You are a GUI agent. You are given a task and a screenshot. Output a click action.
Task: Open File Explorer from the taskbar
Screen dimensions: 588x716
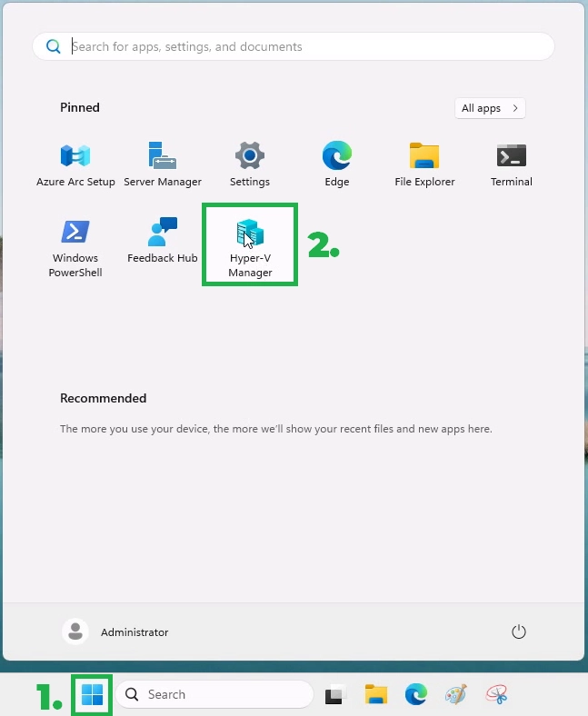coord(376,695)
